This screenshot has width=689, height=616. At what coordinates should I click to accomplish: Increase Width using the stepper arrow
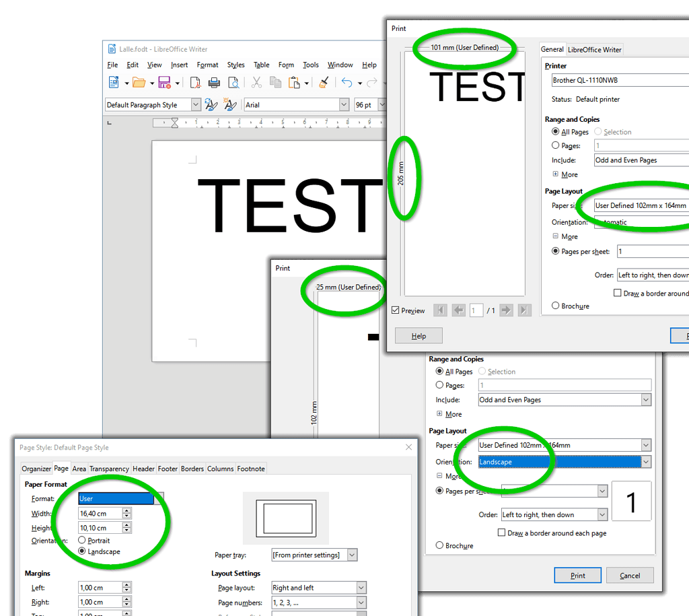(x=126, y=510)
